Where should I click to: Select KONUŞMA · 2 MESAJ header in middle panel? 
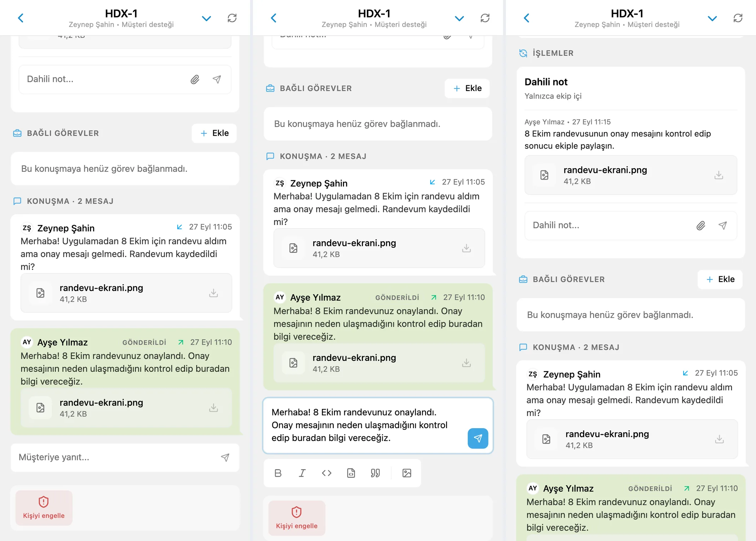316,156
